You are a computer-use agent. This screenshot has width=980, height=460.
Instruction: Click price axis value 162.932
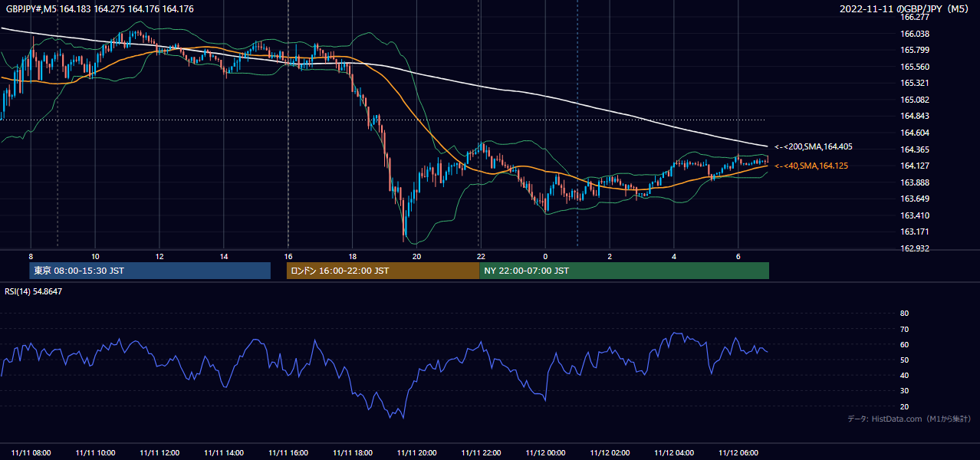click(915, 248)
